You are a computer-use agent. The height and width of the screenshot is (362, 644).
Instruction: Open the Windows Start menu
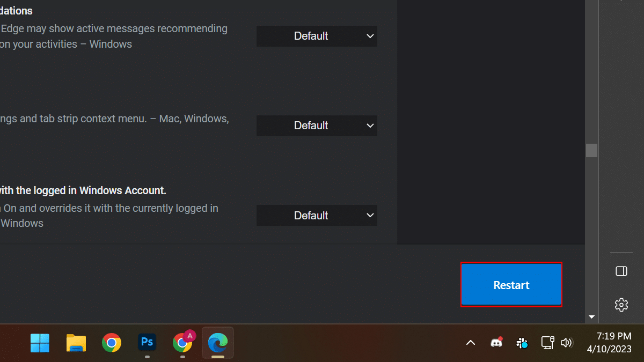pyautogui.click(x=40, y=343)
